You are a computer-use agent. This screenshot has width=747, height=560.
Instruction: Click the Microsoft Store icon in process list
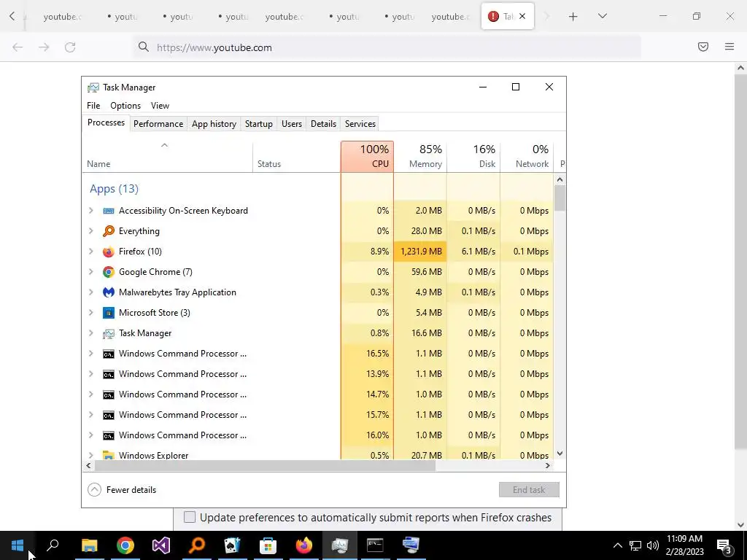coord(109,313)
